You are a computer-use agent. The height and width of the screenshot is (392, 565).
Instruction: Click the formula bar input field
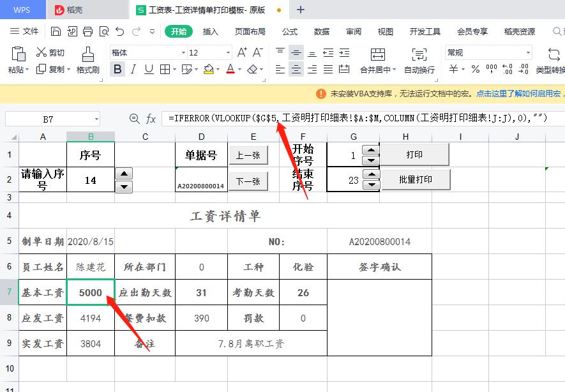(363, 119)
